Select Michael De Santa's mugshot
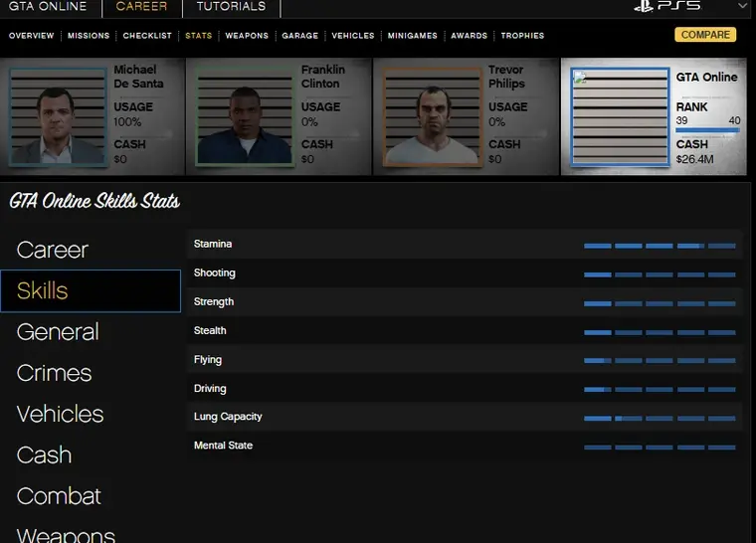The image size is (756, 543). (x=59, y=115)
